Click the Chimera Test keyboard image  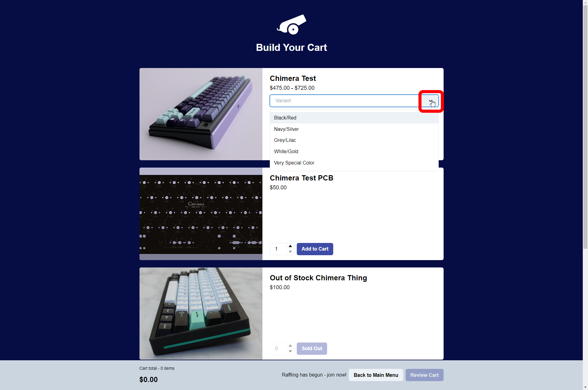[x=201, y=114]
